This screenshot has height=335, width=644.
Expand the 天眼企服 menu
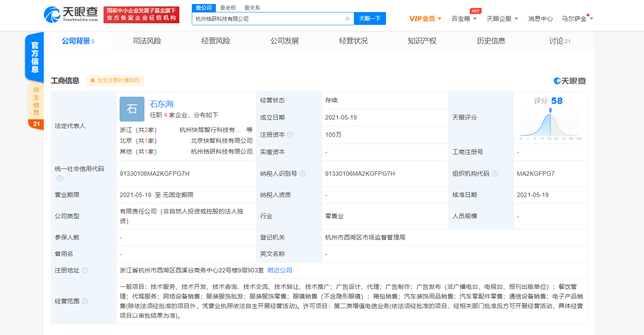(502, 19)
